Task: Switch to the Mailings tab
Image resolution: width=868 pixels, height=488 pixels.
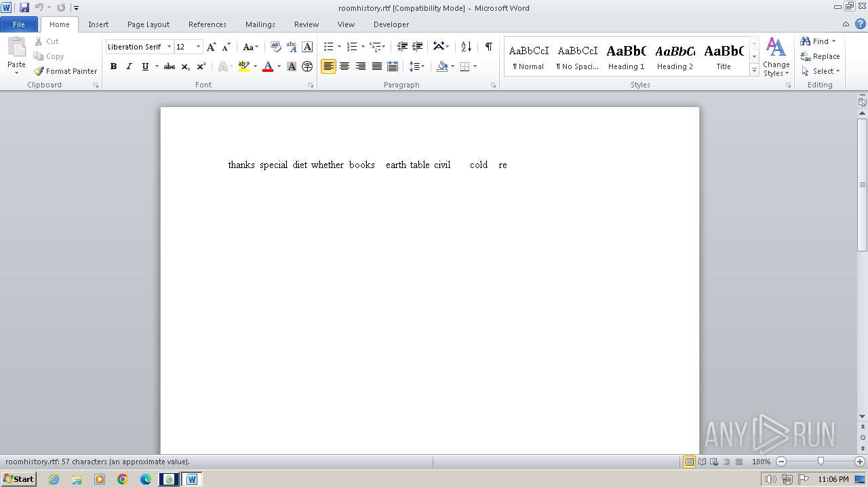Action: pyautogui.click(x=260, y=24)
